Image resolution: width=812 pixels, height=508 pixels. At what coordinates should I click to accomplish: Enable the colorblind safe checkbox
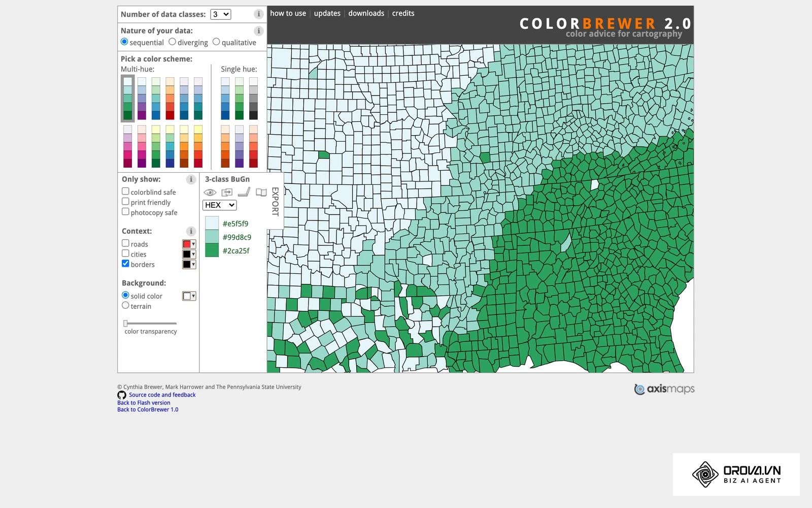click(125, 192)
